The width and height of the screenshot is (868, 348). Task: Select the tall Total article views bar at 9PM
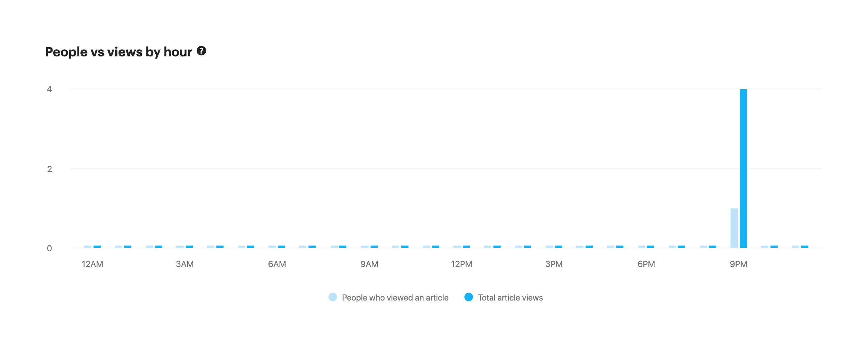click(x=743, y=168)
